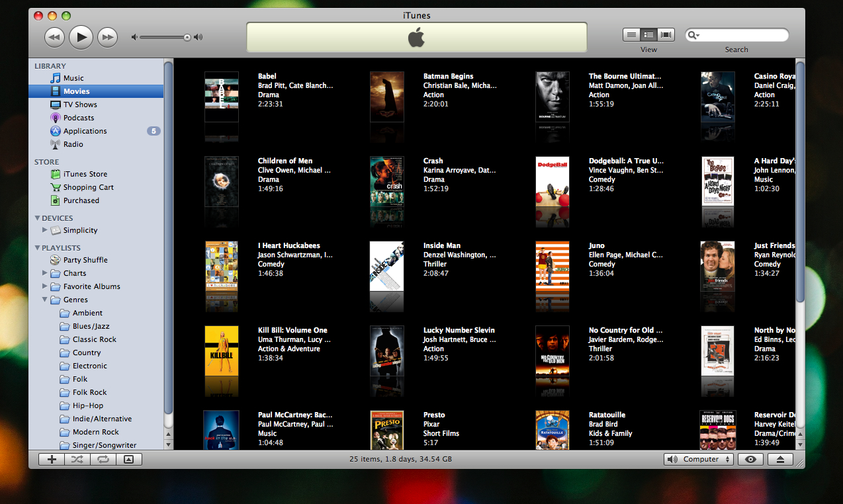Click the Applications count badge
The height and width of the screenshot is (504, 843).
pyautogui.click(x=154, y=131)
